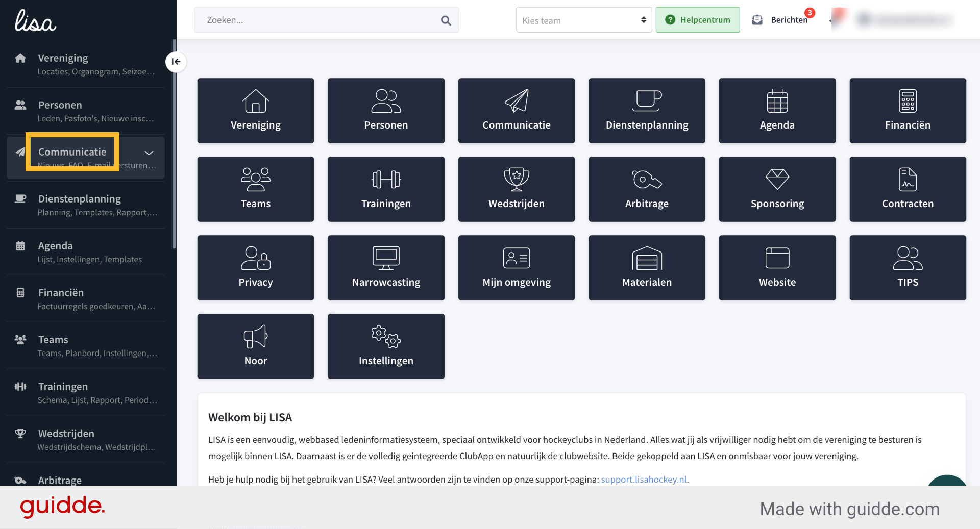This screenshot has width=980, height=529.
Task: Expand the Communicatie sidebar chevron
Action: pyautogui.click(x=149, y=153)
